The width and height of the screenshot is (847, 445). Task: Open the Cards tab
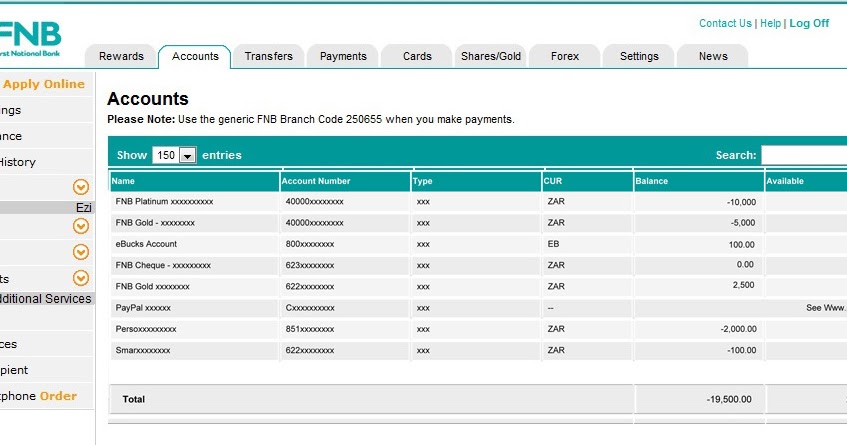pyautogui.click(x=417, y=56)
